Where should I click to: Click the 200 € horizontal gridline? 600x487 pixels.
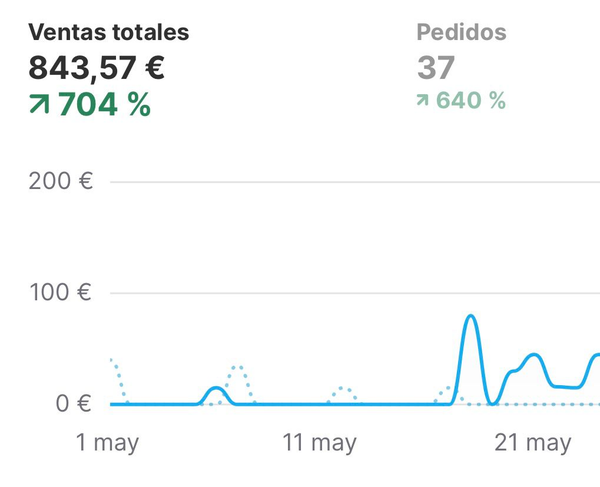pyautogui.click(x=350, y=182)
